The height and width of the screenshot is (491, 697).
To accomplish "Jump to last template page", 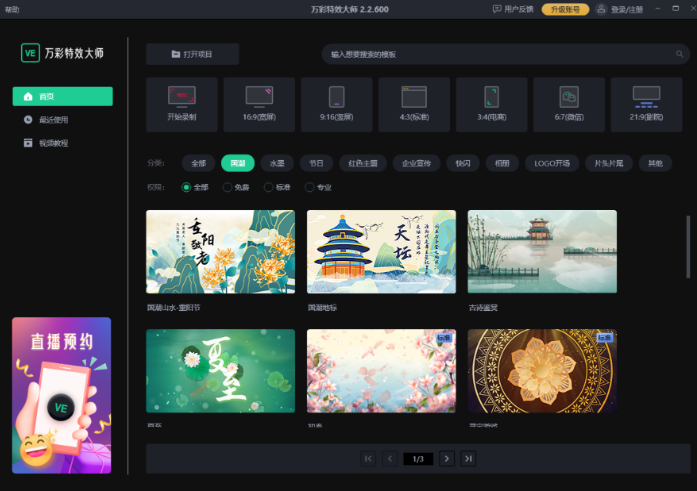I will tap(468, 459).
